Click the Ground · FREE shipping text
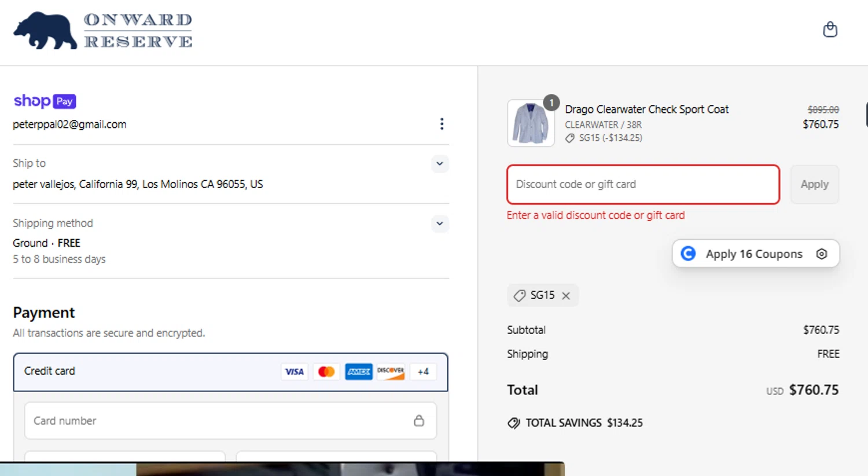Screen dimensions: 868x476 [46, 243]
